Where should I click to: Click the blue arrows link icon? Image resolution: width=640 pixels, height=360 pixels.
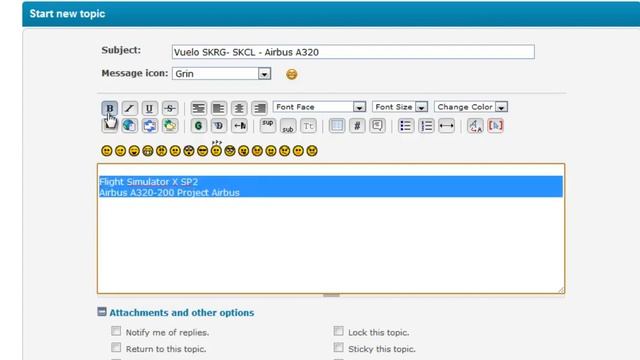click(x=149, y=126)
